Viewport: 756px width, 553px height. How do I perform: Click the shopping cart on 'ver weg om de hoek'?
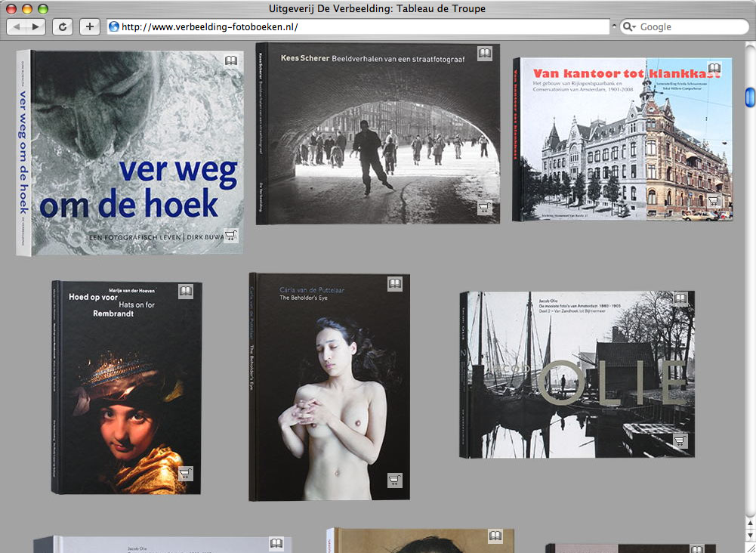pyautogui.click(x=230, y=235)
